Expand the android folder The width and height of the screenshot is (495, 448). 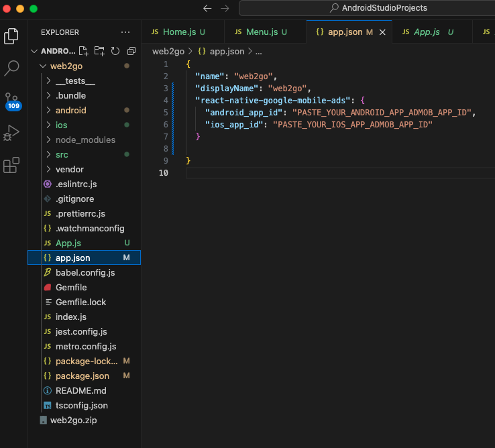tap(70, 110)
